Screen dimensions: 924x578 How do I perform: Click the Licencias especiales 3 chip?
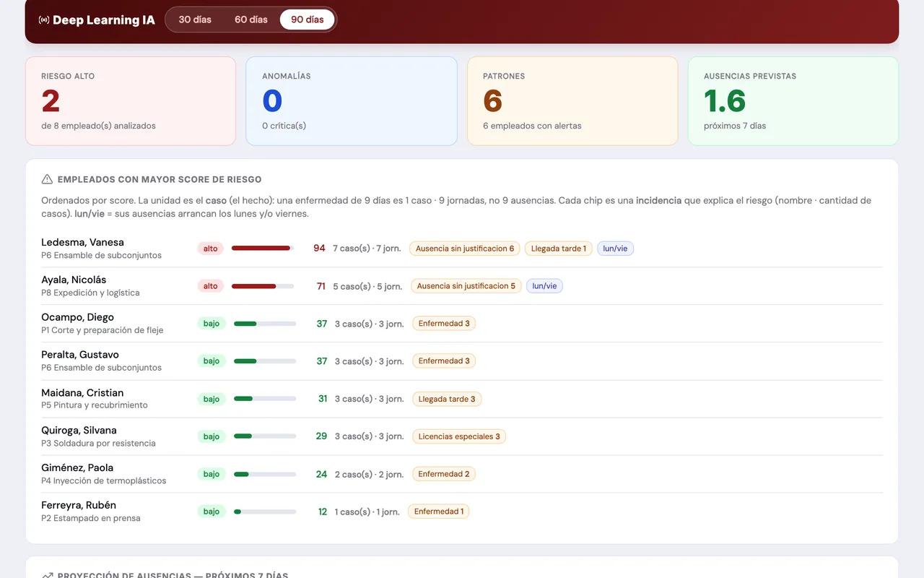[x=459, y=436]
